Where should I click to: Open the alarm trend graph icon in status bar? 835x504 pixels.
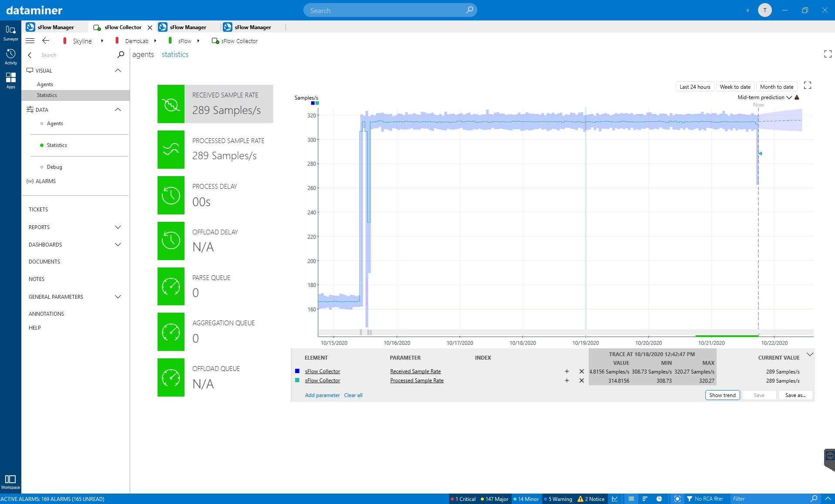point(615,499)
